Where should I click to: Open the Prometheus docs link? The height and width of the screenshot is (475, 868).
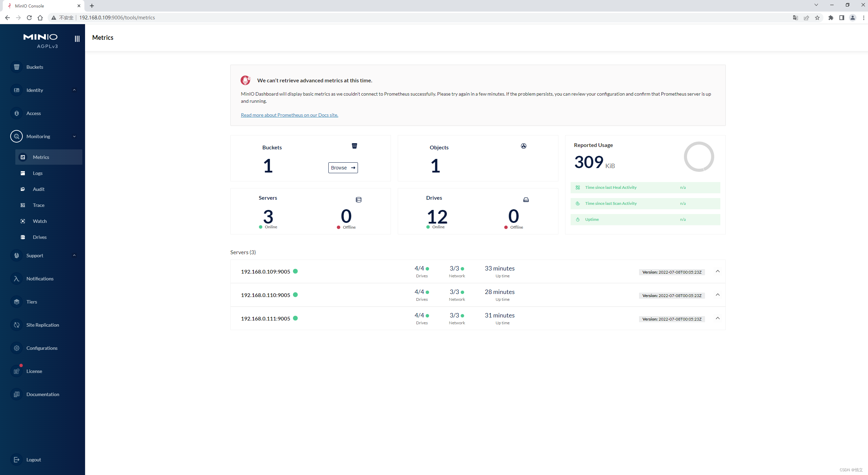pos(289,115)
